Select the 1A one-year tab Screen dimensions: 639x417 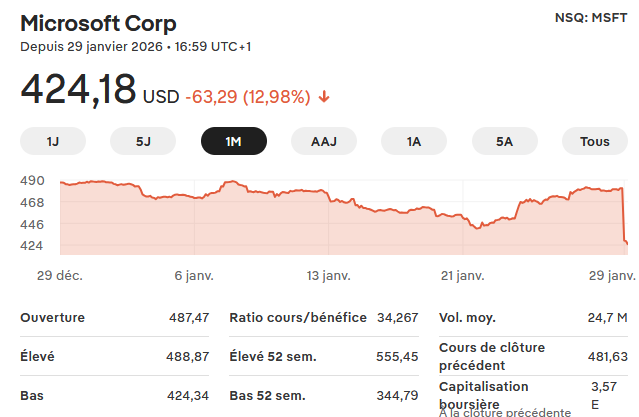tap(414, 141)
